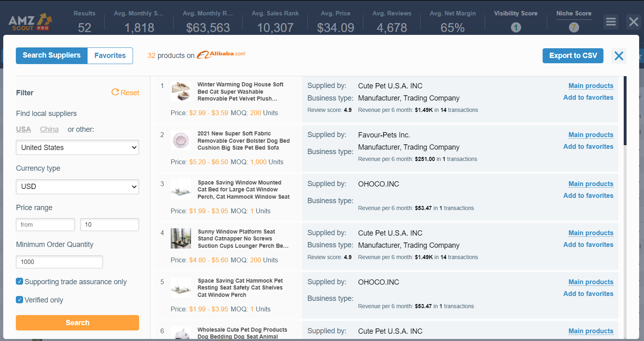Viewport: 644px width, 341px height.
Task: Select the Search Suppliers tab
Action: [x=52, y=56]
